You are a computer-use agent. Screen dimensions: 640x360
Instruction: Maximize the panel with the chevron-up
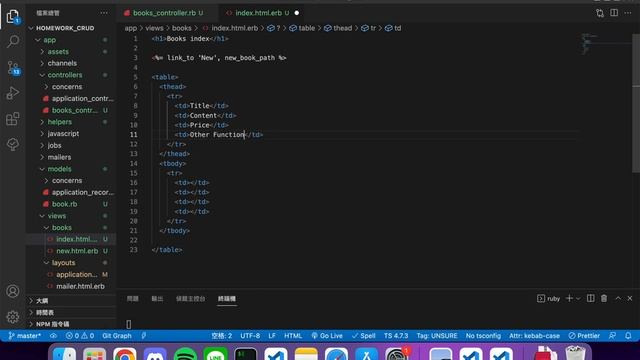(618, 298)
